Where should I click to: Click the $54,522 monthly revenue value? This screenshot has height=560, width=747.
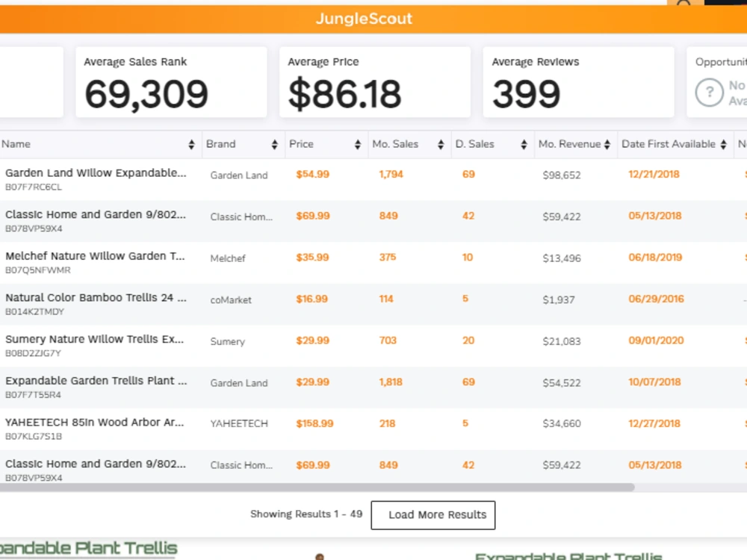(562, 383)
